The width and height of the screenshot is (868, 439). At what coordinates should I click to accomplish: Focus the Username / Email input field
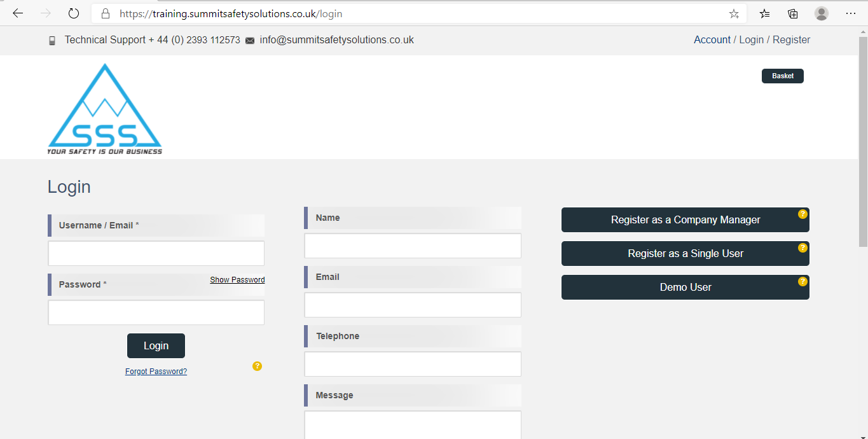click(156, 253)
